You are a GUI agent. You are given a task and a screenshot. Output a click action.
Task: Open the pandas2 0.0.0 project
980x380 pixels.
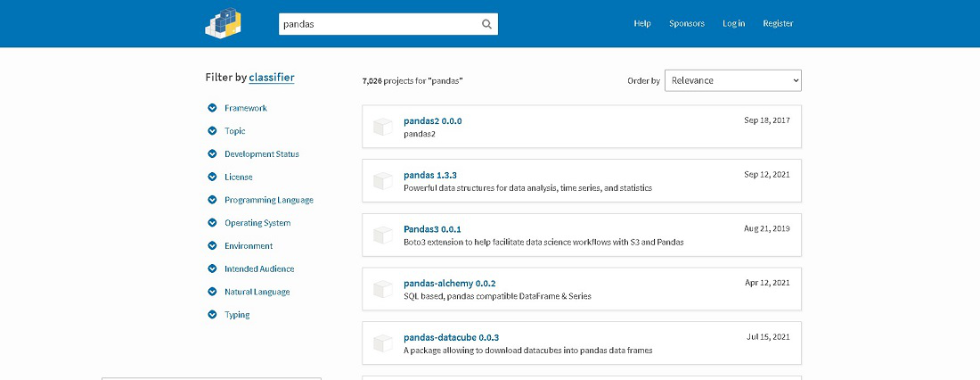[432, 120]
